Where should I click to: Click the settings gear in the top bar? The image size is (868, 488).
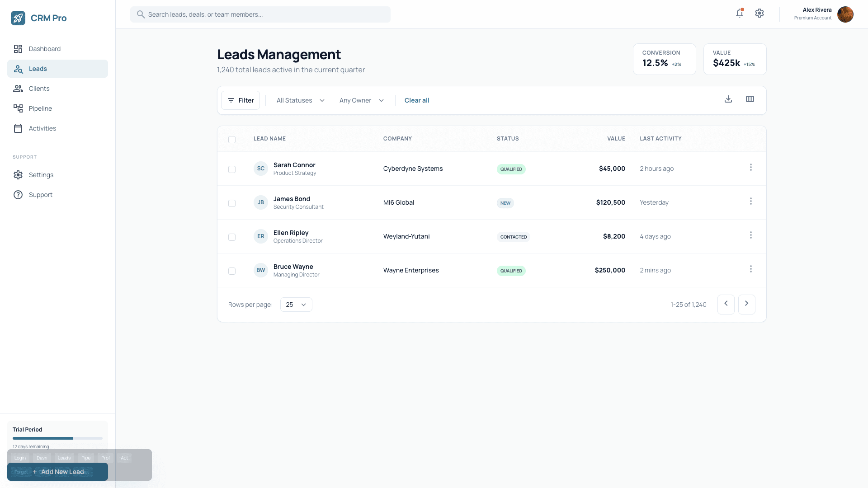point(759,14)
